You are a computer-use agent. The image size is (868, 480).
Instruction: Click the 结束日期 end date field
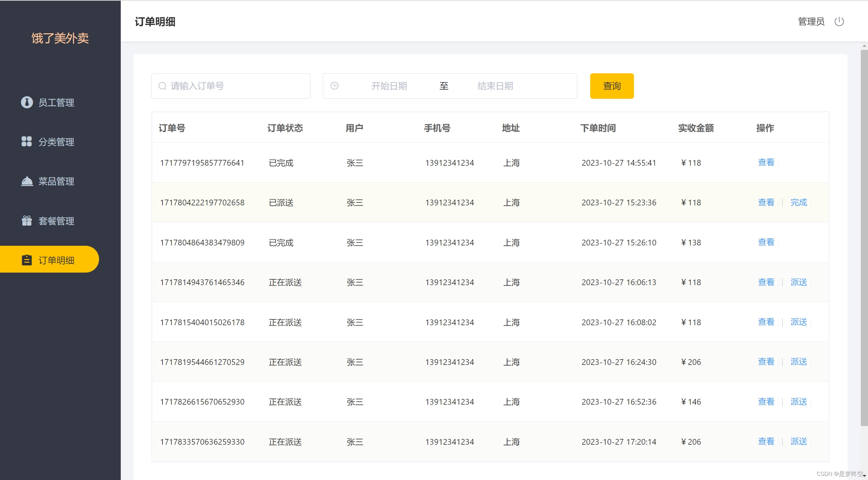(x=495, y=86)
